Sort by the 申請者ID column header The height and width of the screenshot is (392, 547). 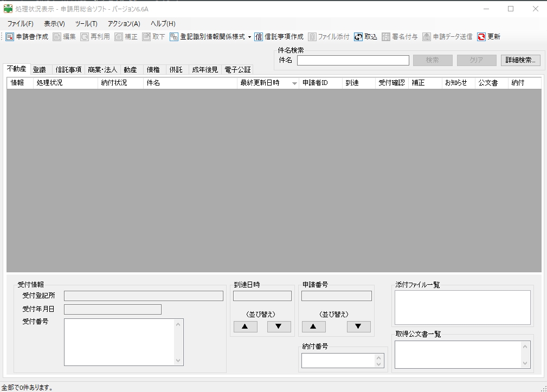[320, 83]
